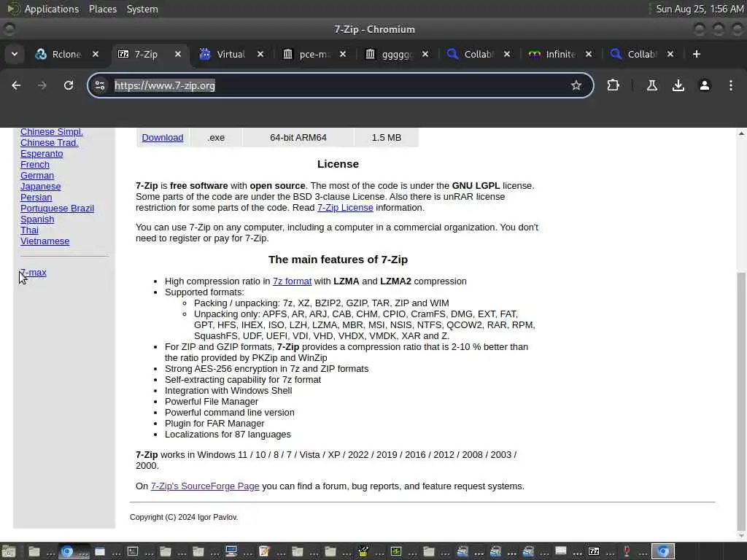
Task: Close the 7-Zip tab
Action: click(x=178, y=54)
